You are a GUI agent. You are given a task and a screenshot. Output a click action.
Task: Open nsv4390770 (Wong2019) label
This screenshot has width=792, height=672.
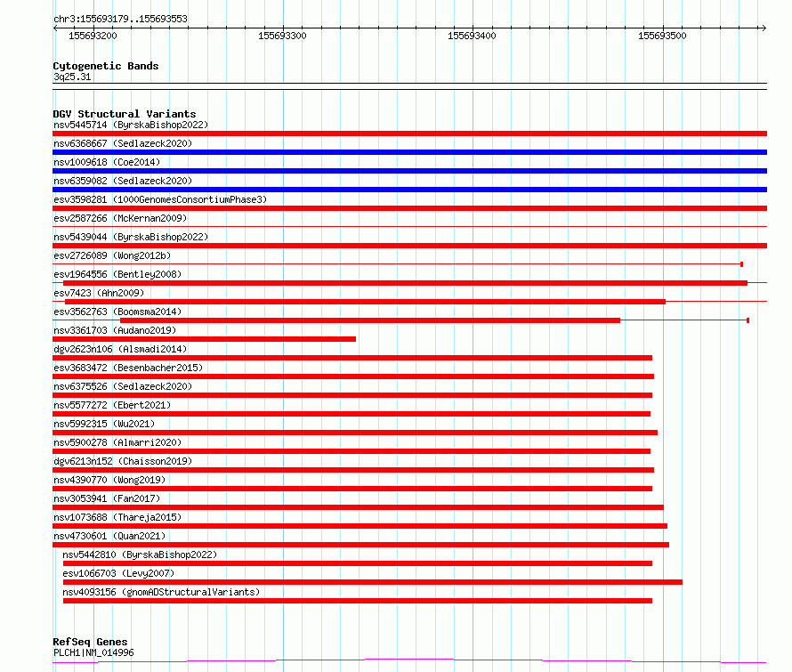point(109,480)
